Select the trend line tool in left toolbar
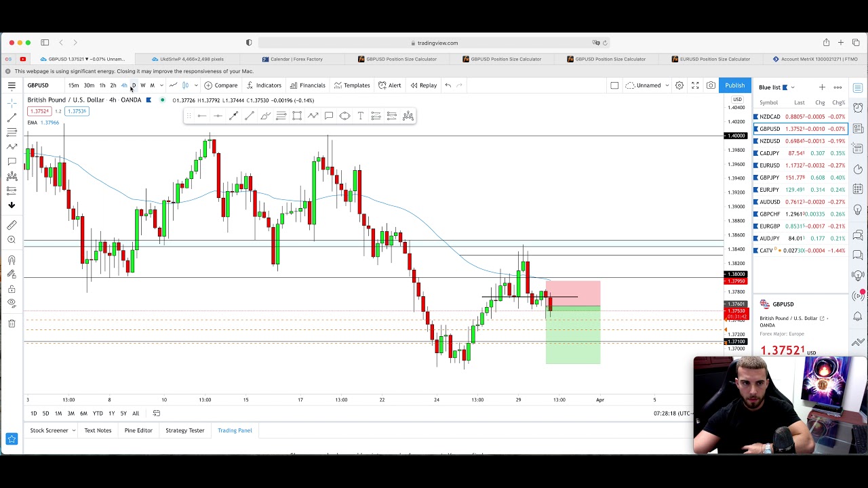Image resolution: width=868 pixels, height=488 pixels. click(12, 117)
